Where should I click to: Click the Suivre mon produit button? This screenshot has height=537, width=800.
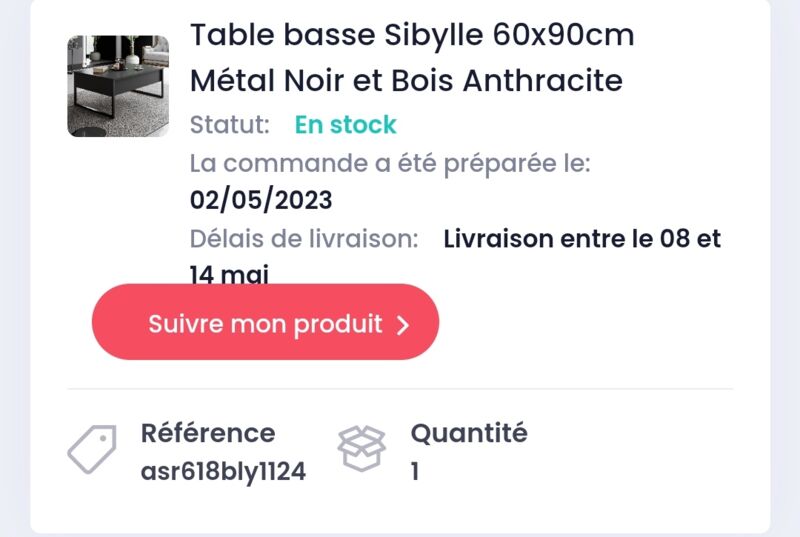pyautogui.click(x=265, y=322)
